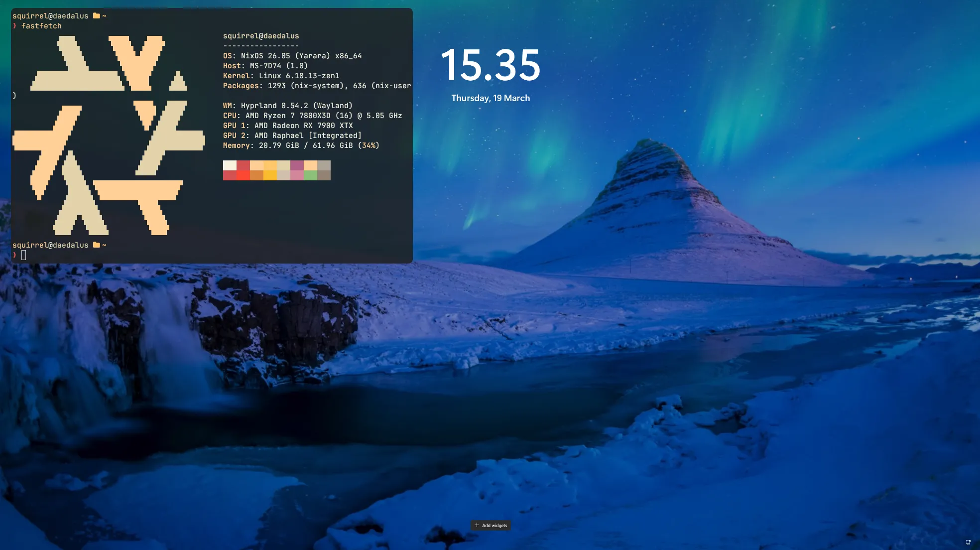Select the yellow swatch in the bottom palette row
The image size is (980, 550).
270,176
